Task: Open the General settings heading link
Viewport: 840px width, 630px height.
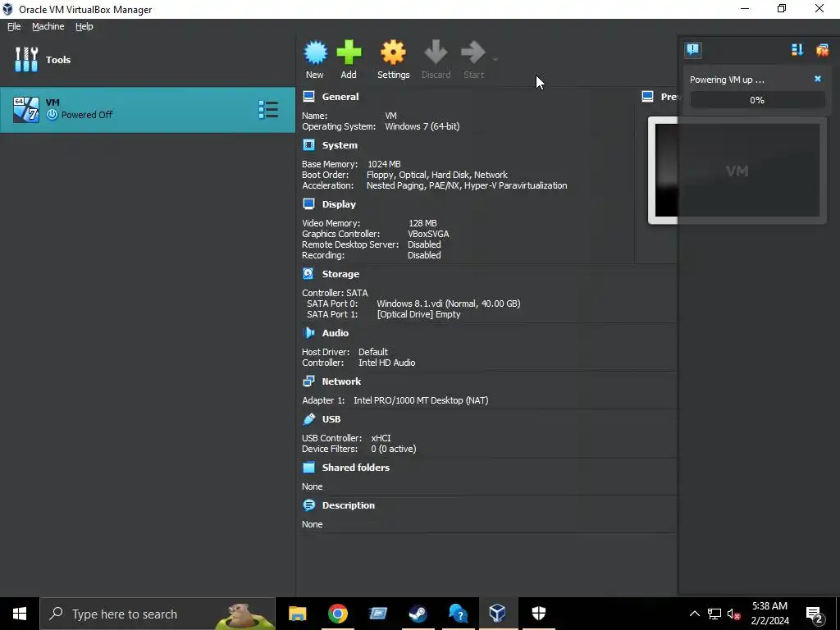Action: tap(340, 97)
